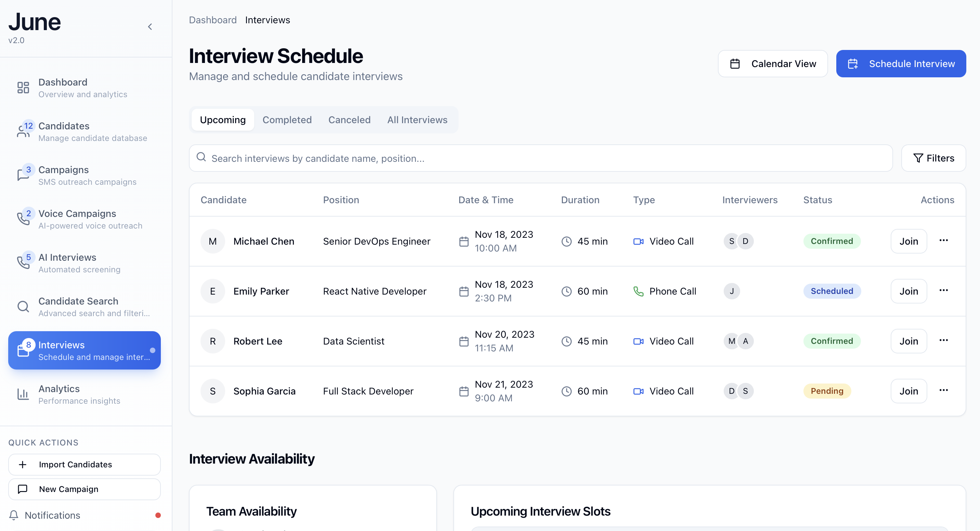Collapse the sidebar with the chevron arrow
Screen dimensions: 980x531
pos(150,27)
